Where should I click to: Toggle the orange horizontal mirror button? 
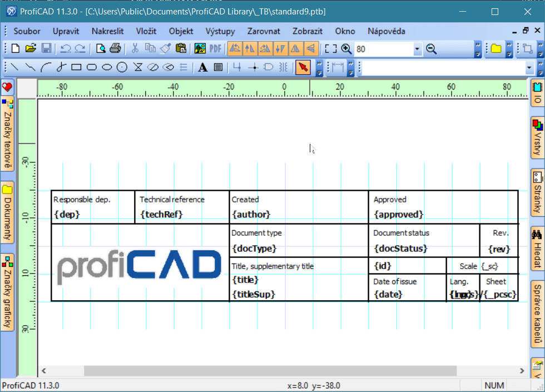click(295, 49)
